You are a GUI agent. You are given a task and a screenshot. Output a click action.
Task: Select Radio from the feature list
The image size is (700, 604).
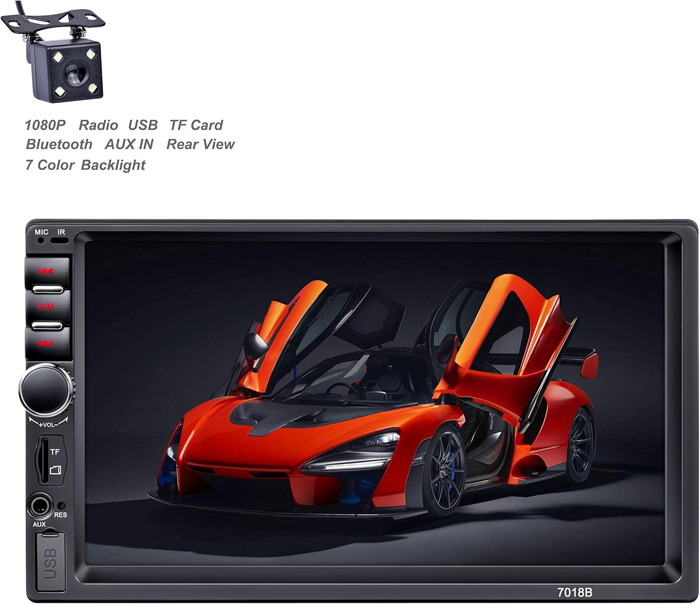[x=98, y=125]
